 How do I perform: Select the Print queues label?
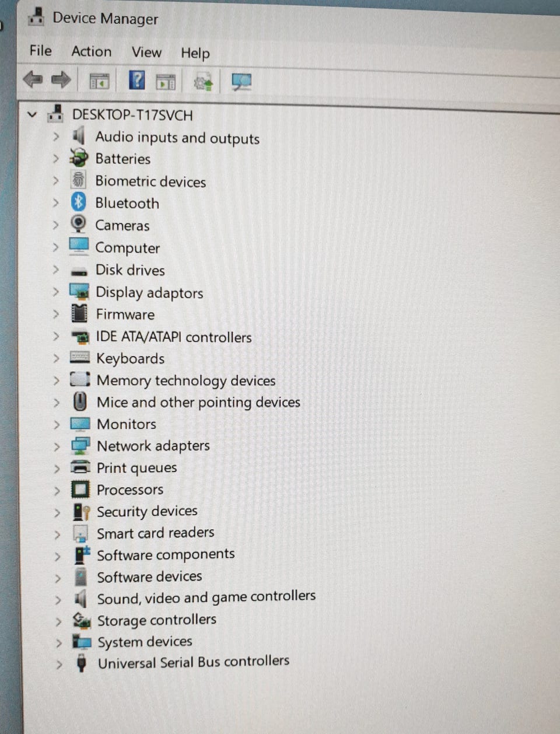136,468
